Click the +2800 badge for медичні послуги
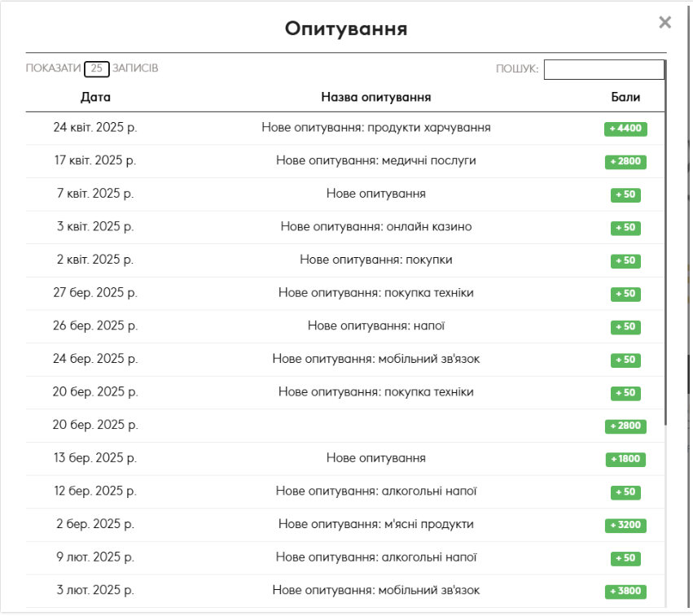This screenshot has width=693, height=616. 625,162
